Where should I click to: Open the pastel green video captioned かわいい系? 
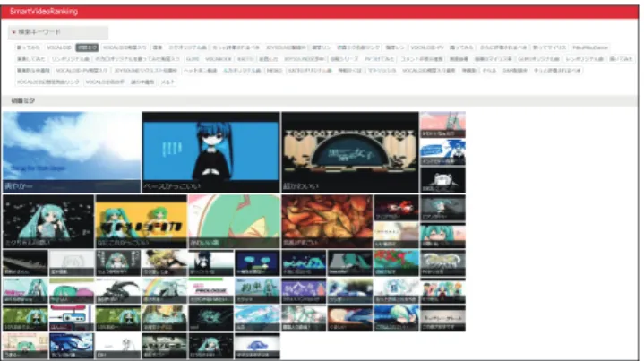pos(234,221)
